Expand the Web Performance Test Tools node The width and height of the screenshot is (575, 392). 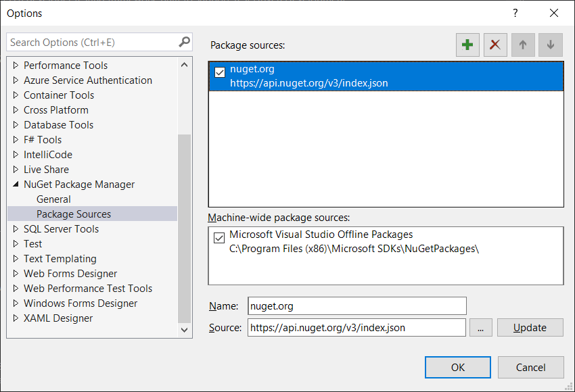click(16, 288)
